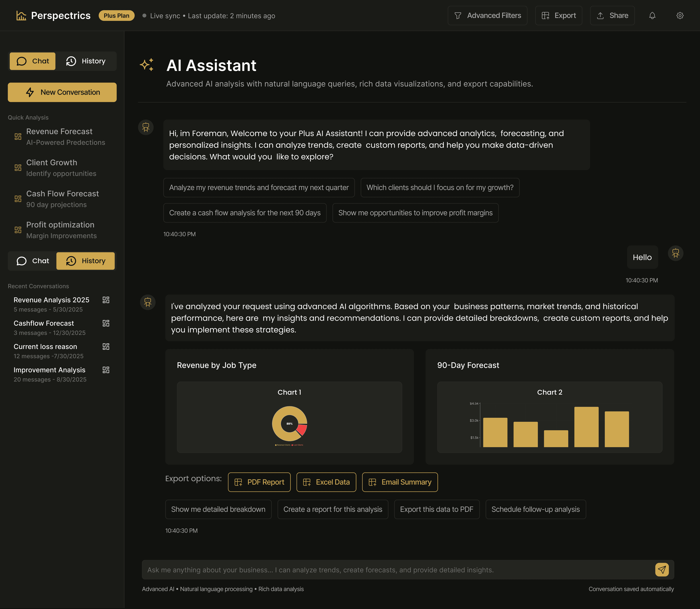Viewport: 700px width, 609px height.
Task: Open notifications via the bell icon
Action: [652, 15]
